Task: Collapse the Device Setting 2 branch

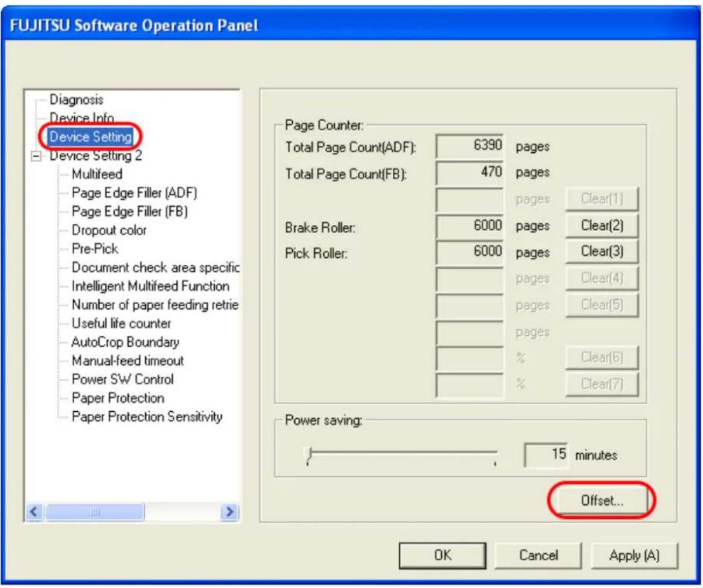Action: [36, 156]
